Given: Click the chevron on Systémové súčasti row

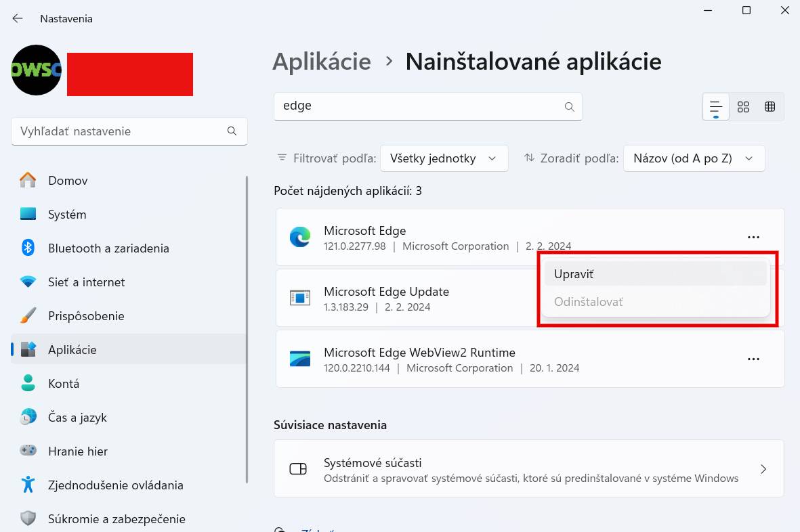Looking at the screenshot, I should (763, 469).
